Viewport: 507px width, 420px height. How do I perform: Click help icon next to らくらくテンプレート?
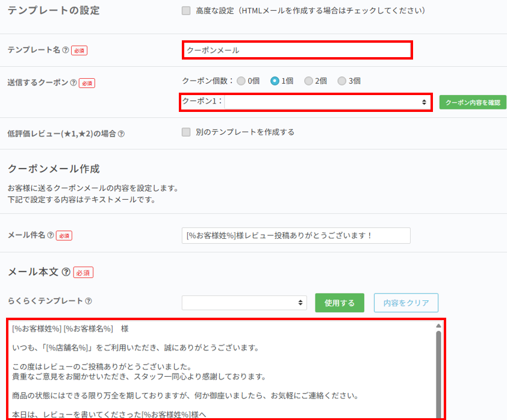[x=89, y=301]
